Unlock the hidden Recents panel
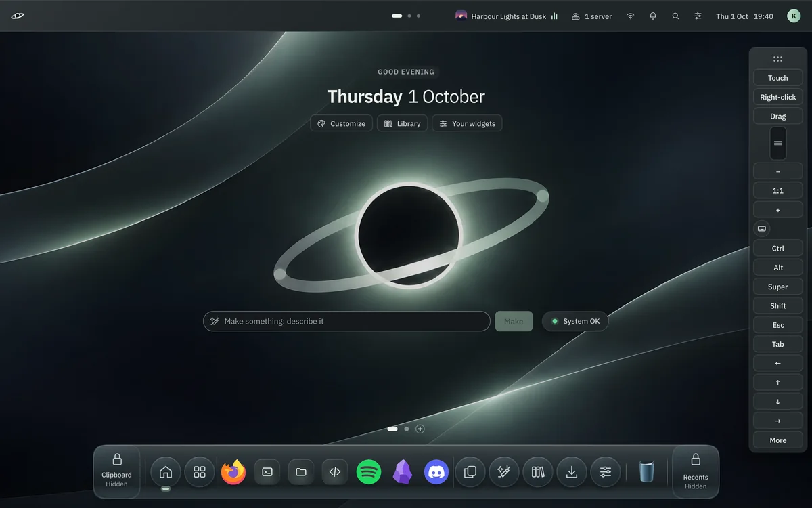Viewport: 812px width, 508px height. (696, 471)
